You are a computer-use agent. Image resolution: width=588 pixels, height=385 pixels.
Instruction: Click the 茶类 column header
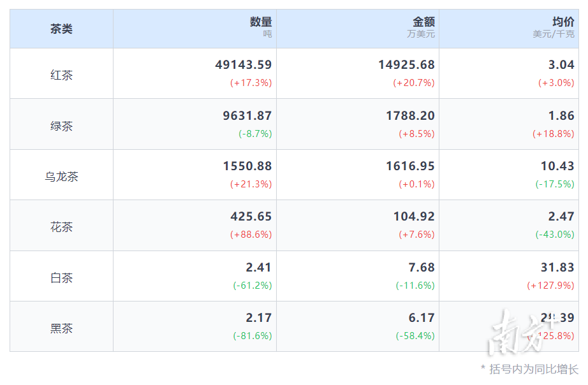[x=61, y=29]
